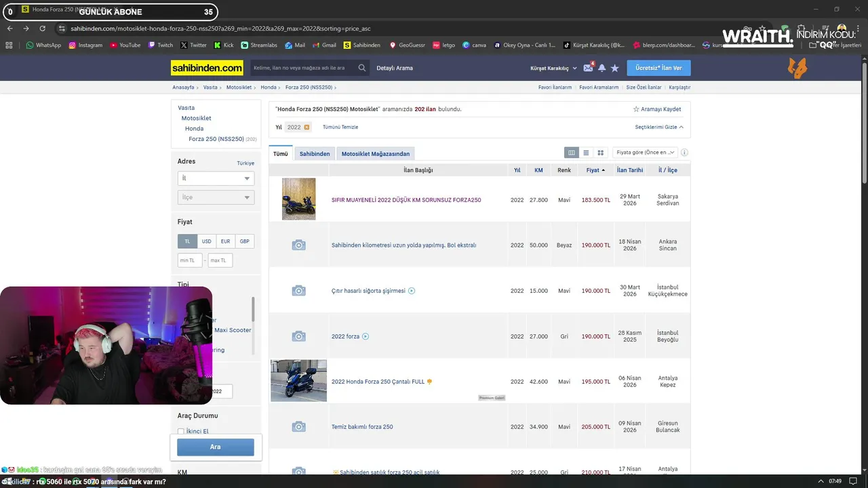Select EUR currency toggle
The image size is (868, 488).
(x=225, y=241)
